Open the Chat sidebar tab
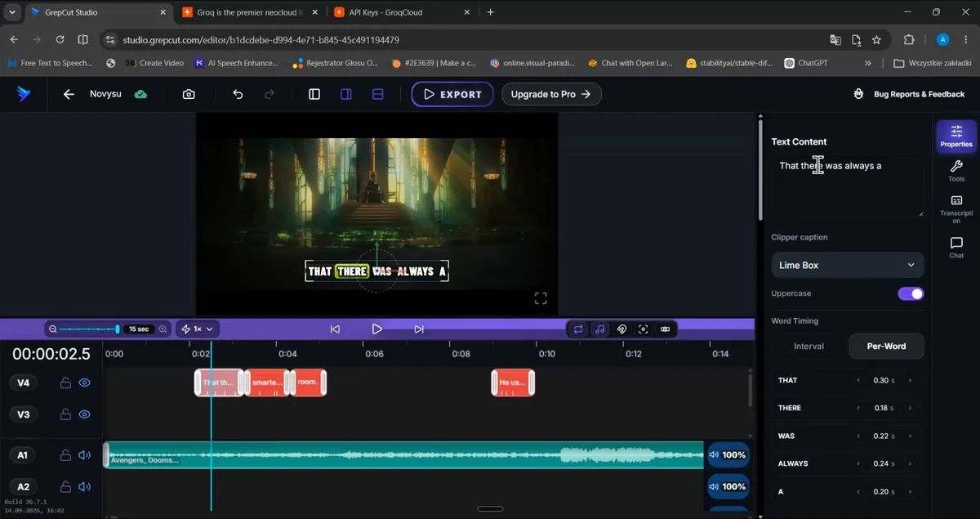The image size is (980, 519). click(956, 248)
